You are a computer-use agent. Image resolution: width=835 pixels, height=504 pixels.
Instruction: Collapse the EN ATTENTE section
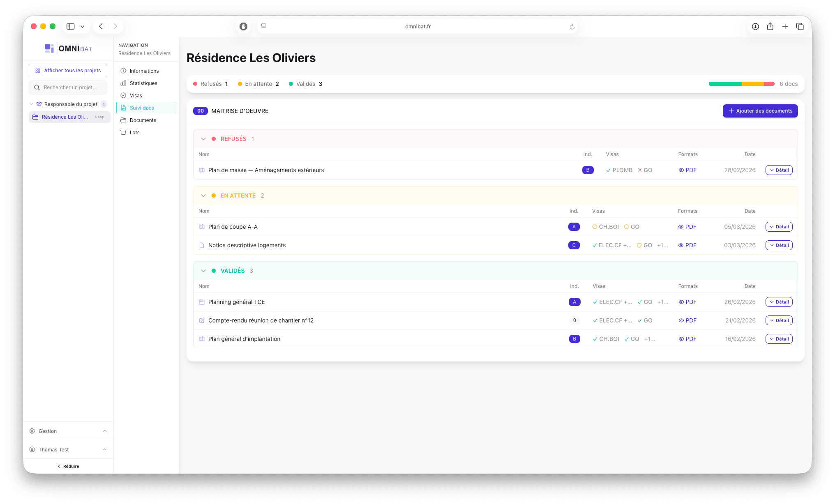coord(203,196)
